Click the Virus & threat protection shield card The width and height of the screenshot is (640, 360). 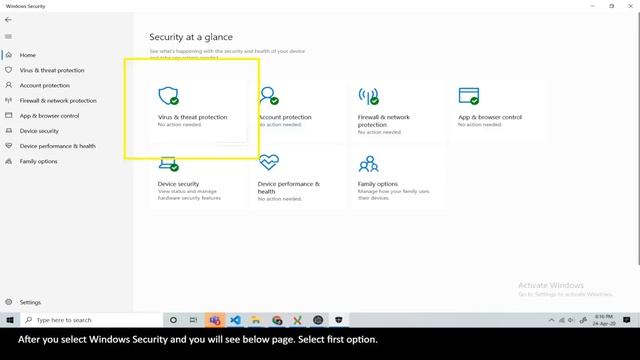tap(198, 111)
